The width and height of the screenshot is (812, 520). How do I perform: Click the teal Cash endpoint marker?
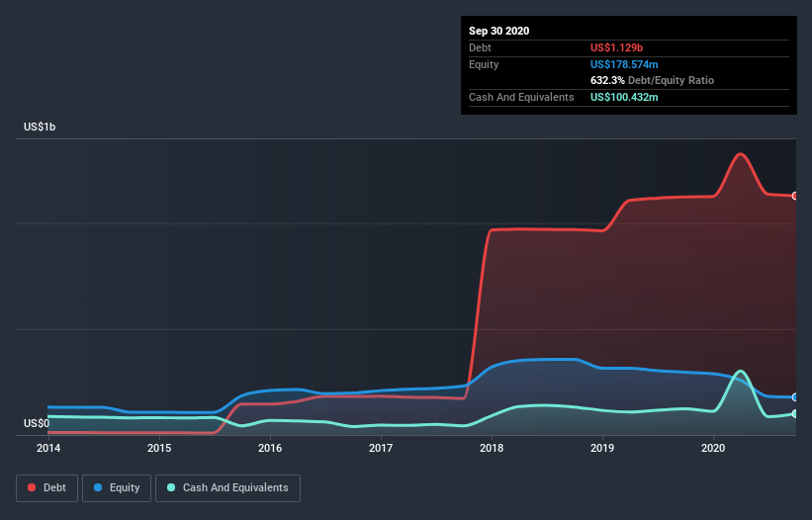point(795,414)
